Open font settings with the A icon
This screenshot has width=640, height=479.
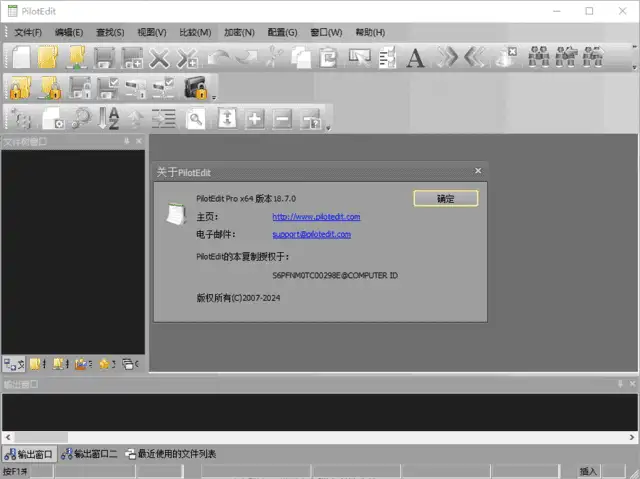coord(416,58)
